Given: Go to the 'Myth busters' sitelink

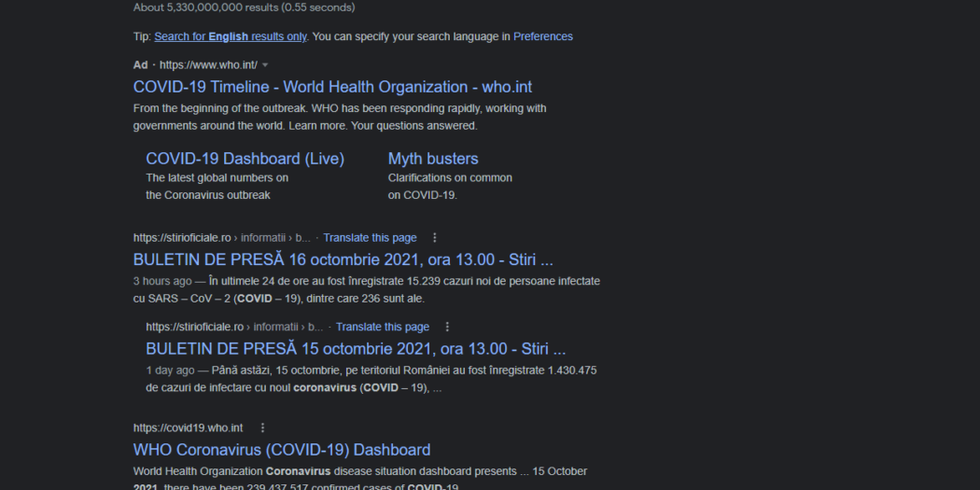Looking at the screenshot, I should pos(433,159).
